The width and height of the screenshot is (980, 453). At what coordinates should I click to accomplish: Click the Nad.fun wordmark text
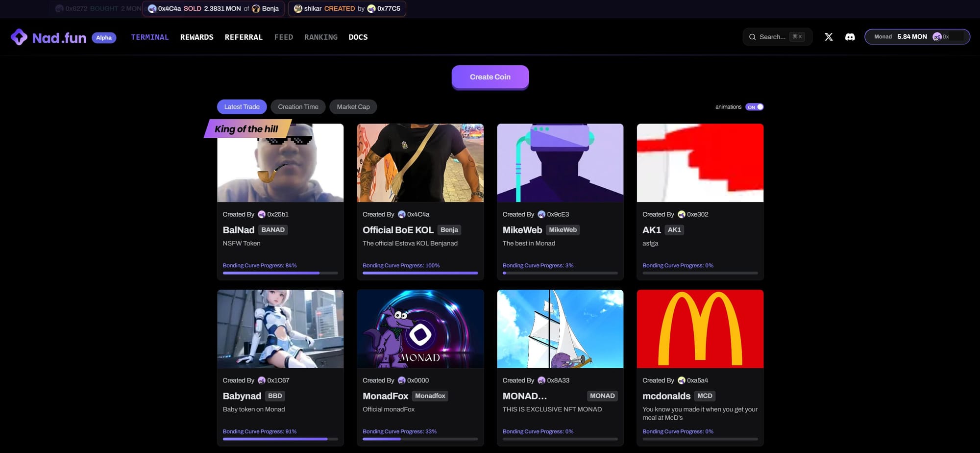pos(59,38)
